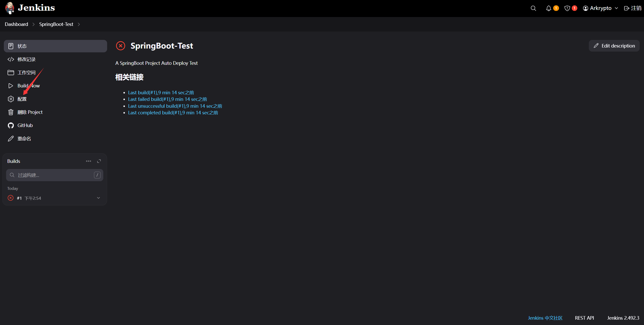This screenshot has height=325, width=644.
Task: Click failed build #1 status icon
Action: click(10, 198)
